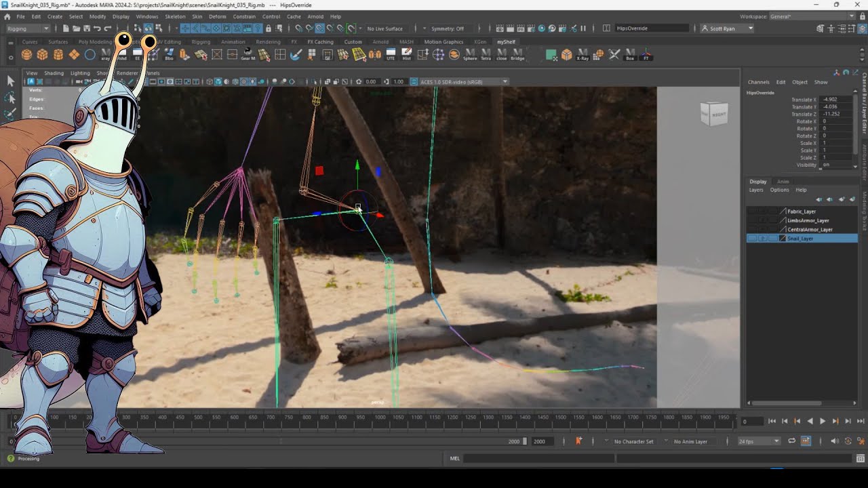
Task: Click the play forward button
Action: tap(823, 422)
